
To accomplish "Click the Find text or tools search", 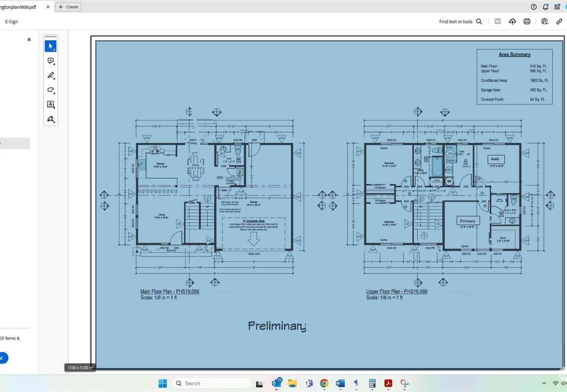I will click(x=460, y=22).
